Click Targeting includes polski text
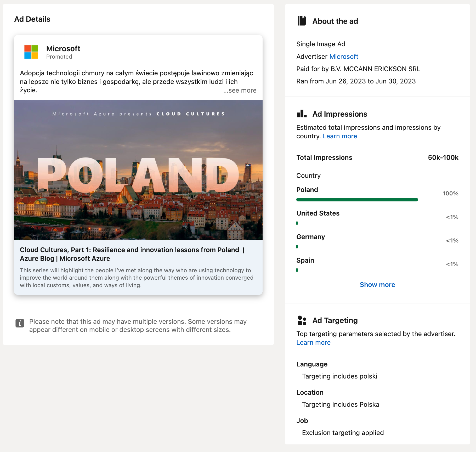This screenshot has height=452, width=476. coord(339,376)
